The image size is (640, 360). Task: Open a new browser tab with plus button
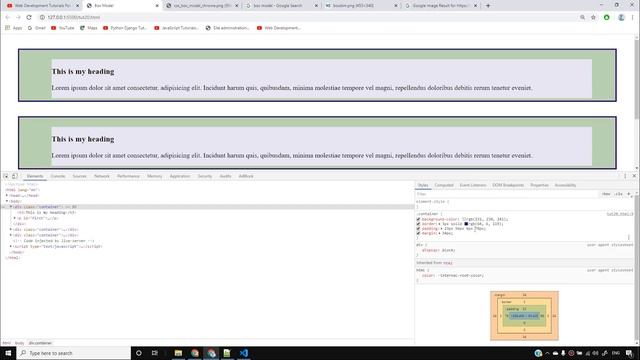[x=488, y=6]
